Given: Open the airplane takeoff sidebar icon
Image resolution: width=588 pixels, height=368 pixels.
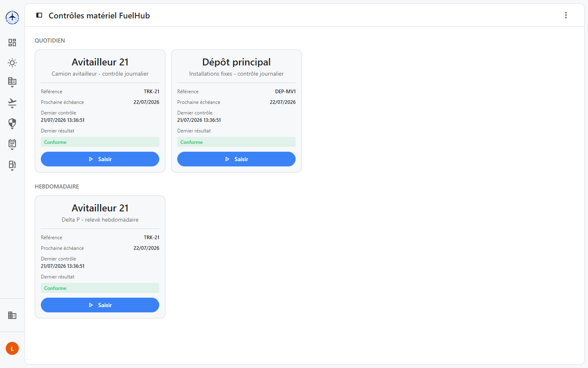Looking at the screenshot, I should click(x=12, y=103).
